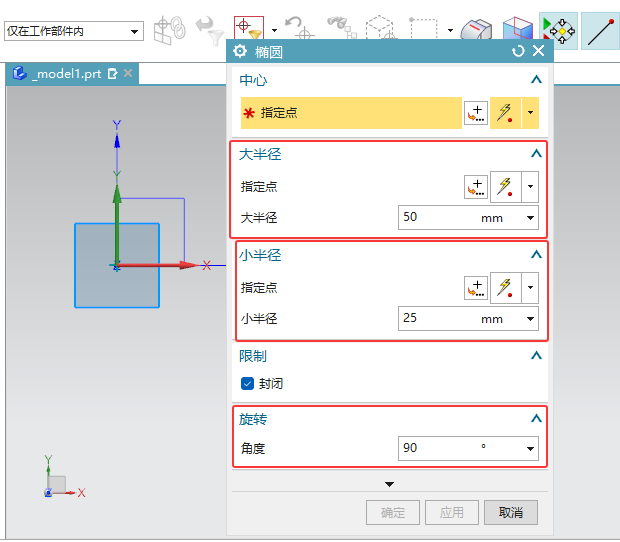
Task: Toggle the snap point filter icon
Action: click(x=249, y=28)
